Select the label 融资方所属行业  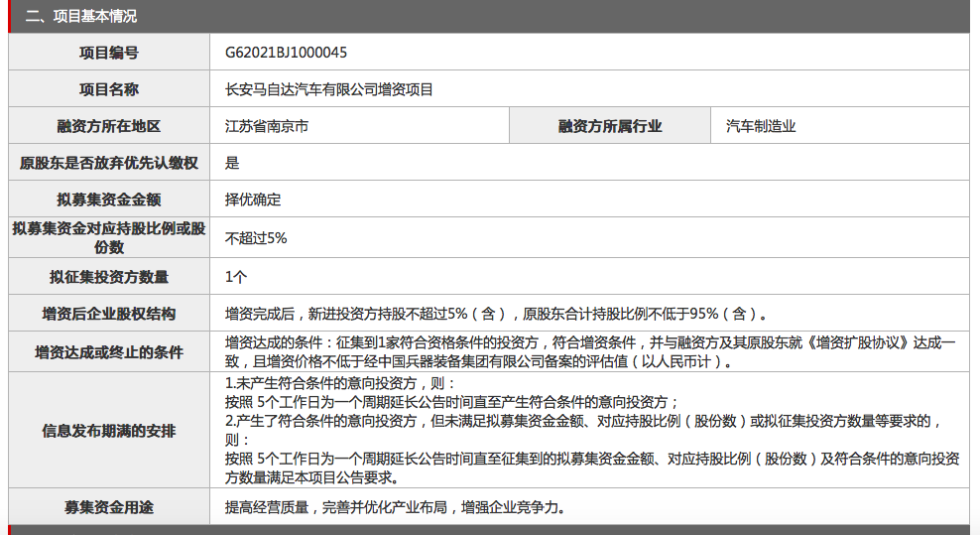610,126
